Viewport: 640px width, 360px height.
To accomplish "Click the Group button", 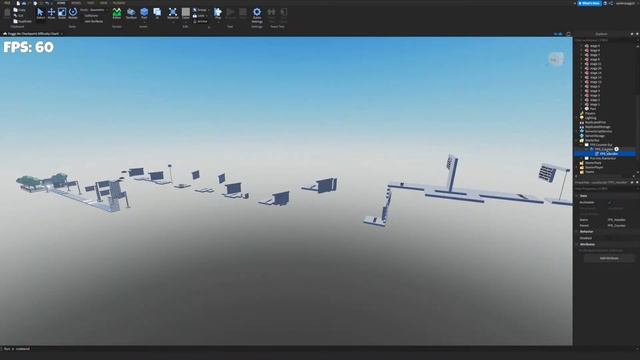I will click(200, 10).
